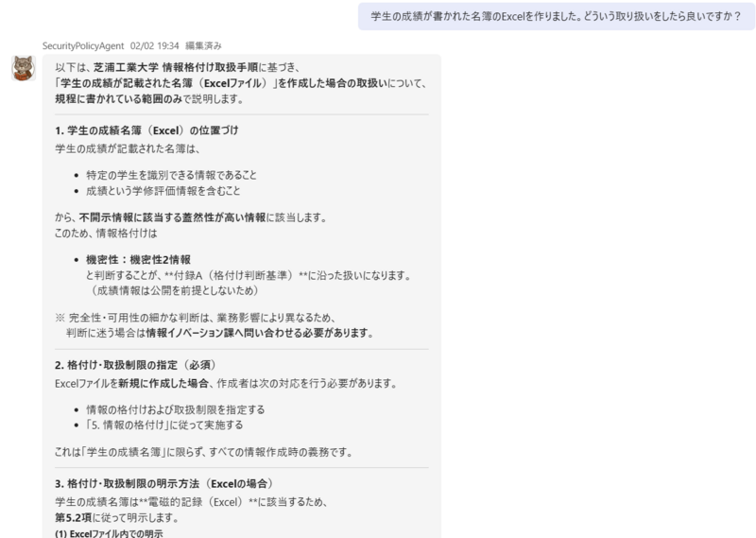The width and height of the screenshot is (756, 538).
Task: Click the SecurityPolicyAgent cat avatar icon
Action: tap(23, 68)
